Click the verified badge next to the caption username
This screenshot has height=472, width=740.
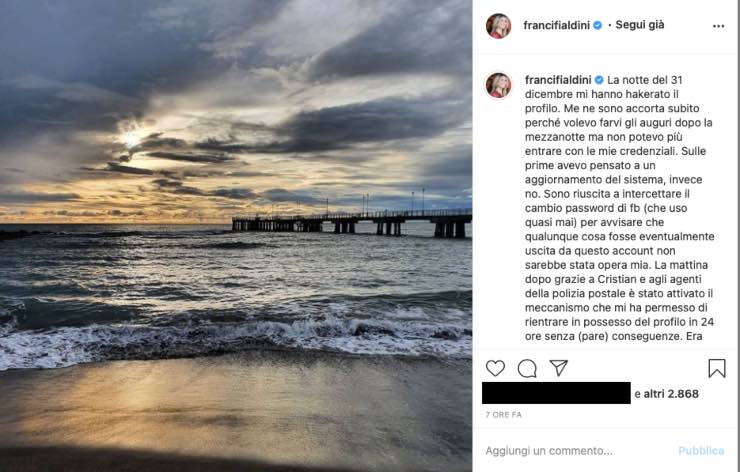tap(599, 79)
